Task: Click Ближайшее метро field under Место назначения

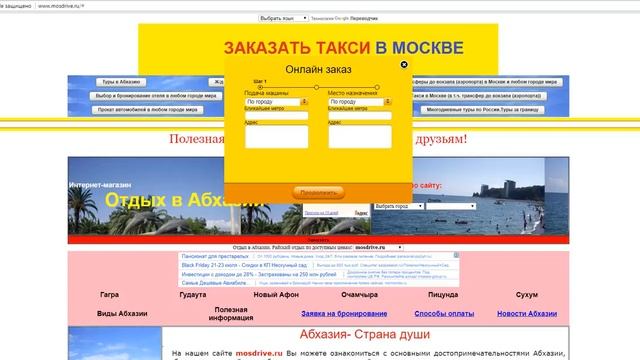Action: [360, 116]
